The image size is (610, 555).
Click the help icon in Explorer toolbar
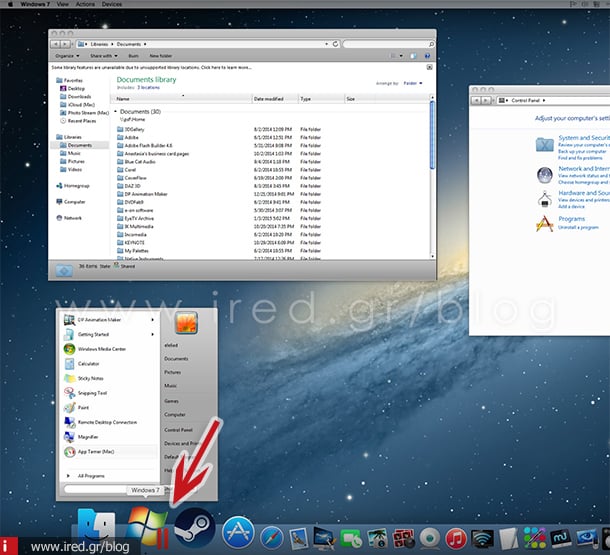[427, 56]
